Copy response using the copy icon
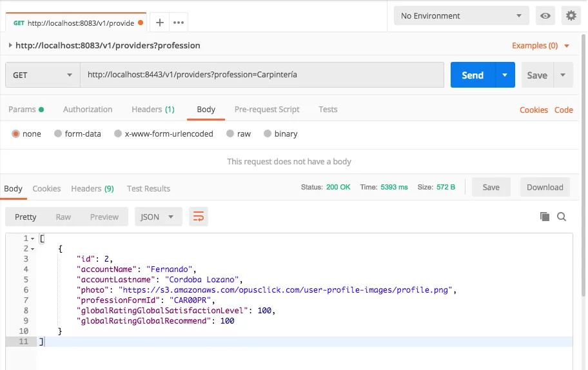Image resolution: width=588 pixels, height=370 pixels. [x=545, y=217]
